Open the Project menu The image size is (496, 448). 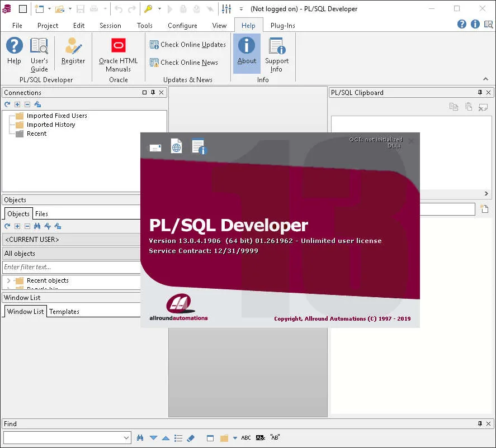click(48, 26)
